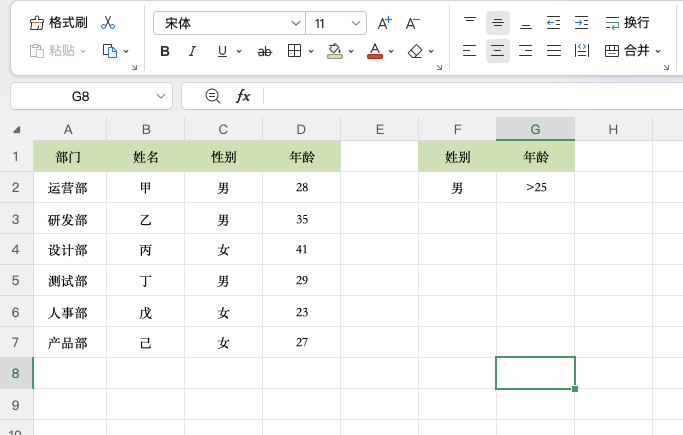
Task: Click the Paste (粘贴) button
Action: (x=53, y=51)
